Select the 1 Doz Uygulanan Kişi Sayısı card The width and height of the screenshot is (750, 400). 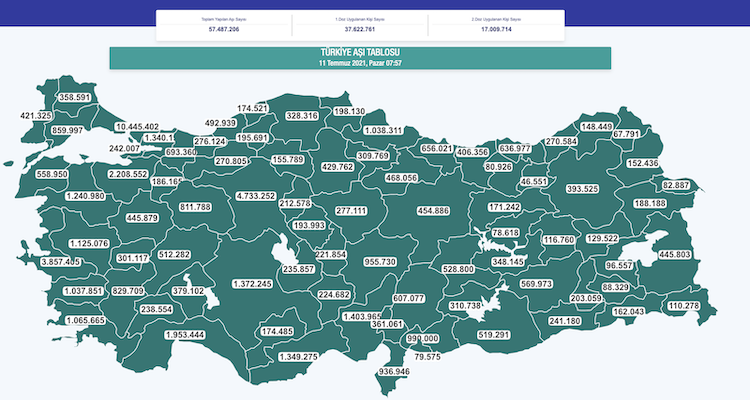[x=360, y=25]
